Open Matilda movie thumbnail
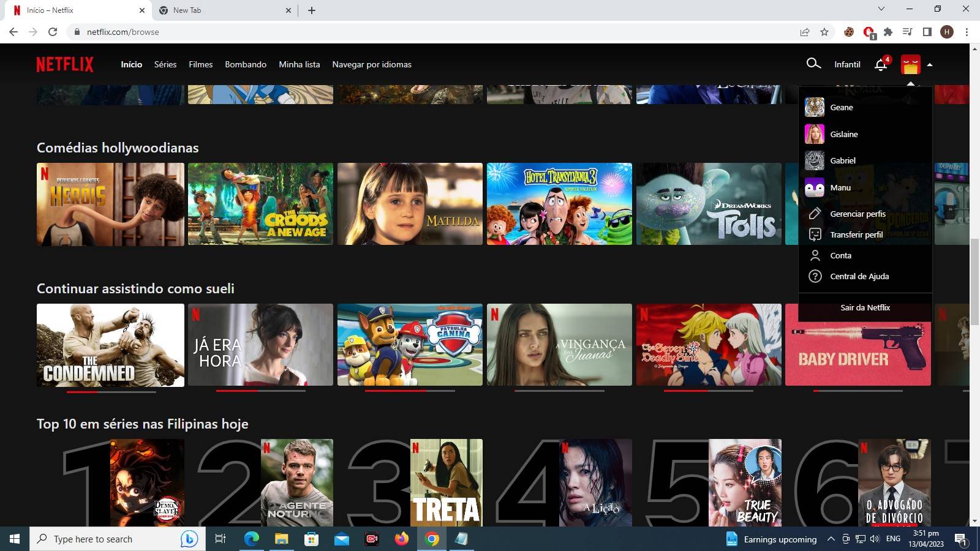Viewport: 980px width, 551px height. coord(410,204)
